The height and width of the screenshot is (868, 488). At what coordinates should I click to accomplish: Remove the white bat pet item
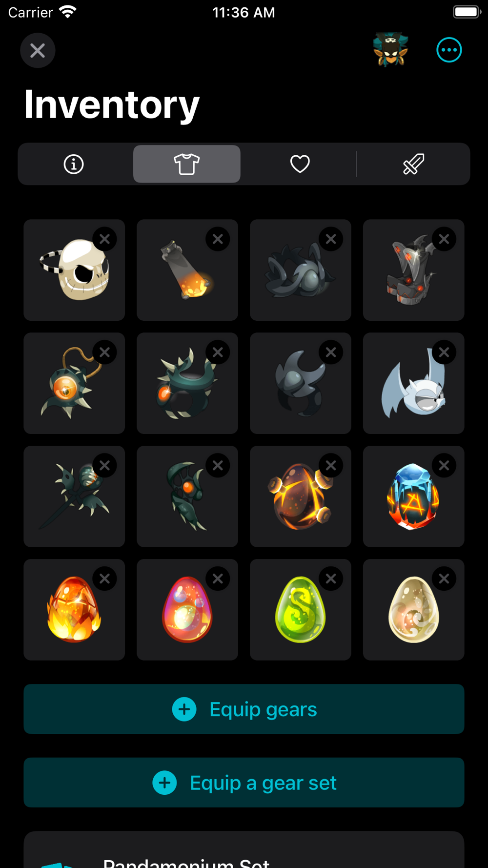tap(444, 352)
